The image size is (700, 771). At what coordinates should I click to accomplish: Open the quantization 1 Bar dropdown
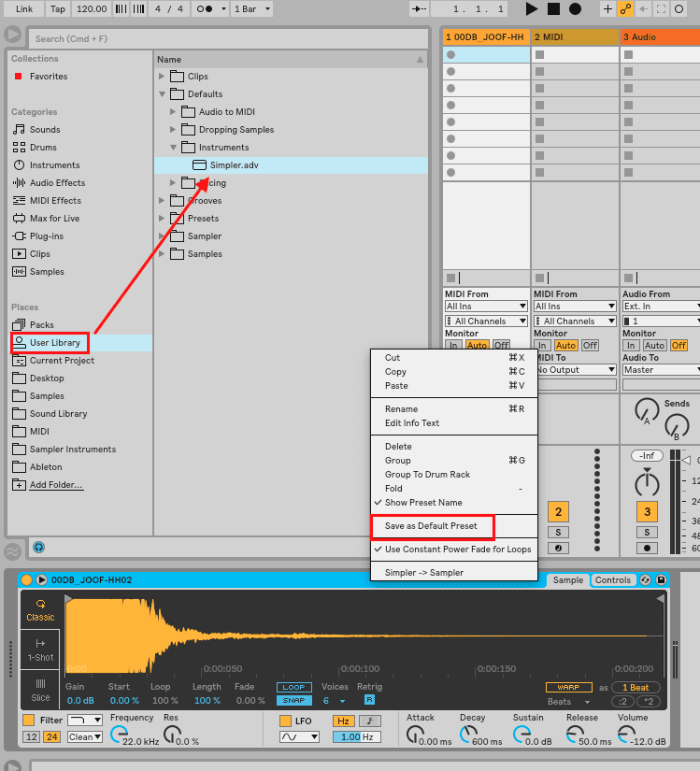coord(252,9)
